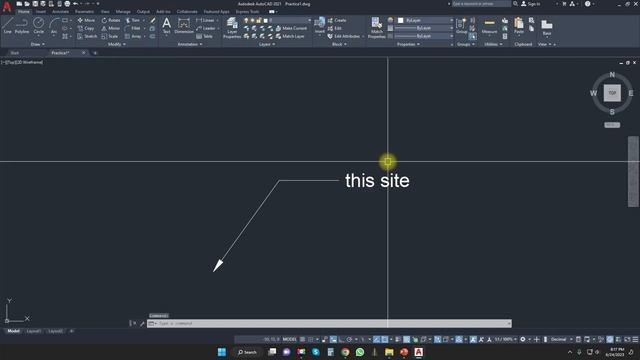The image size is (640, 360).
Task: Open the layer selection combo box
Action: [x=278, y=20]
